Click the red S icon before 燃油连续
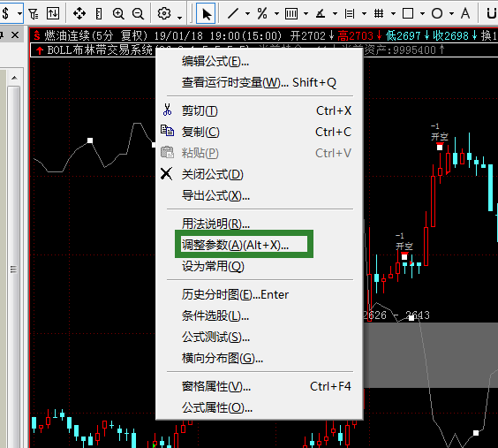Image resolution: width=498 pixels, height=448 pixels. click(x=37, y=35)
